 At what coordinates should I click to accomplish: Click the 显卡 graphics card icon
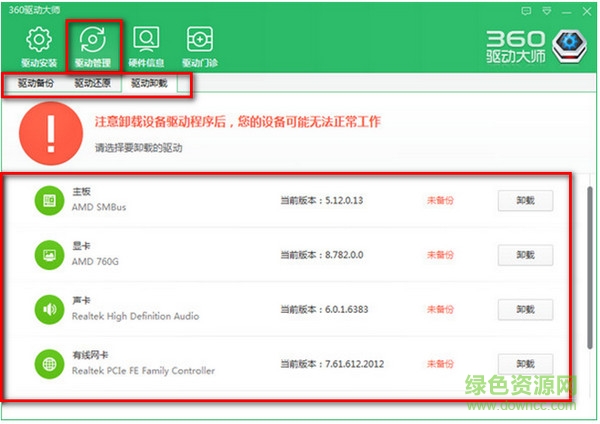pos(47,255)
